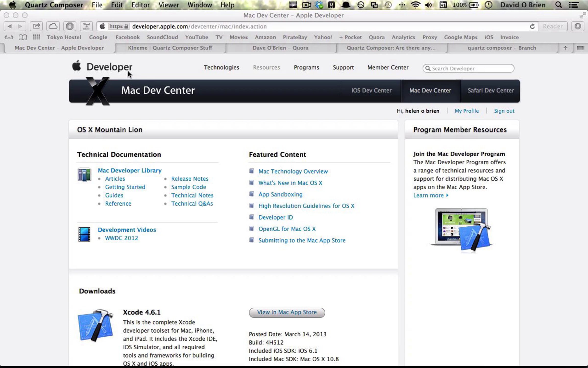588x368 pixels.
Task: Click the Dropbox menu bar icon
Action: pos(319,5)
